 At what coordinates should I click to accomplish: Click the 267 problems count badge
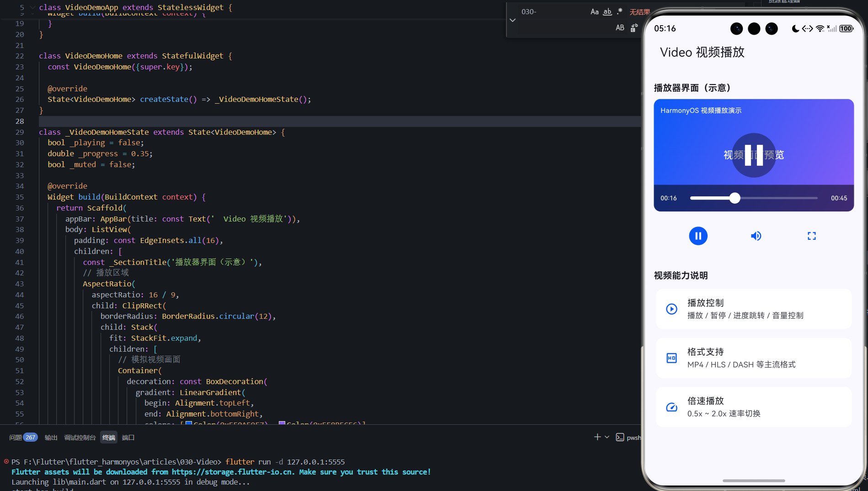coord(31,438)
